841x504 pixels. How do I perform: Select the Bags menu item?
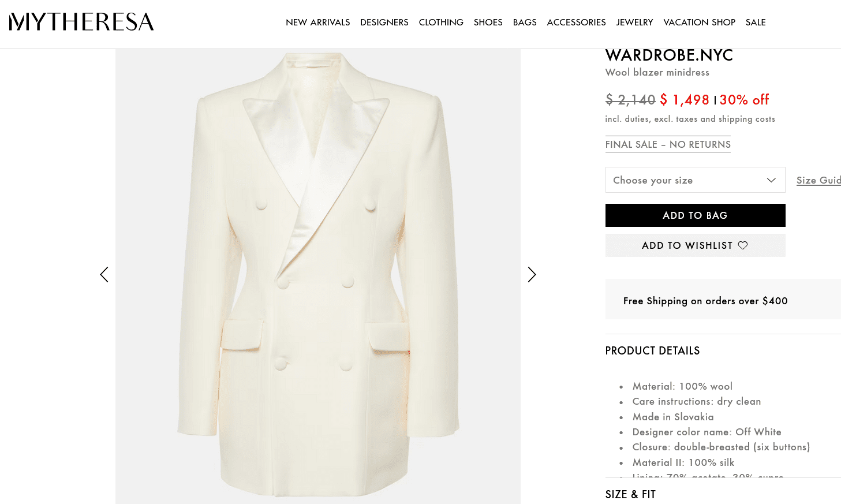point(525,23)
